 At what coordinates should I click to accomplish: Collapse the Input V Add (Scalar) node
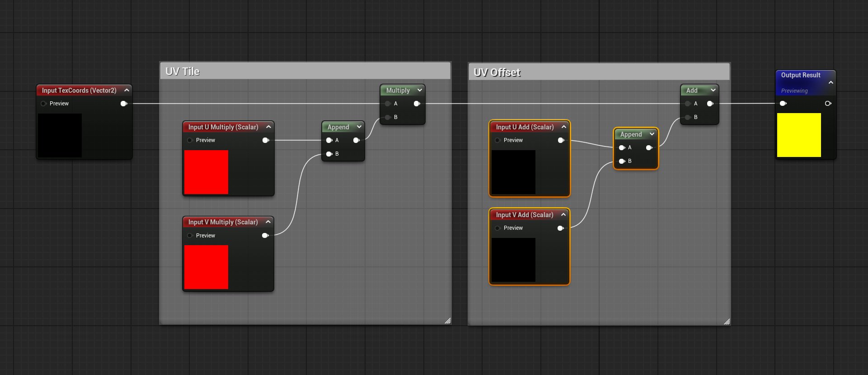[x=563, y=214]
